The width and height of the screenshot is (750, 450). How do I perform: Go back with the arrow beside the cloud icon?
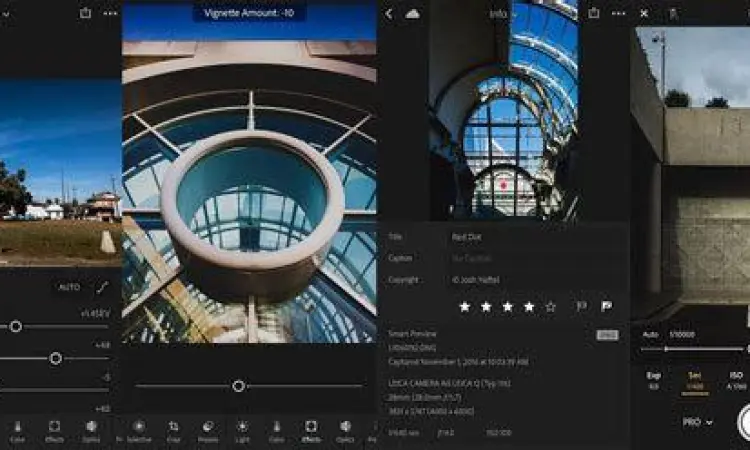point(389,14)
